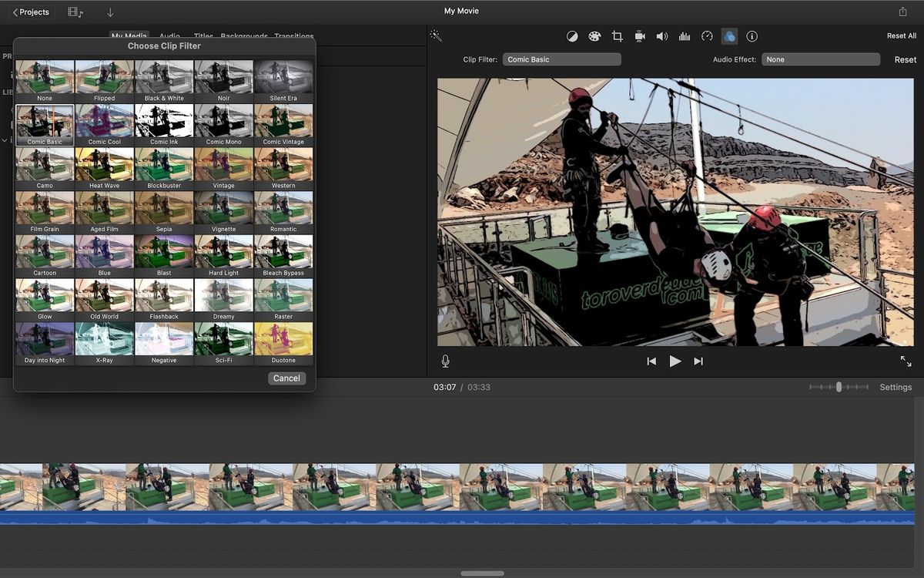Viewport: 924px width, 578px height.
Task: Open the Color Balance tool
Action: pyautogui.click(x=573, y=35)
